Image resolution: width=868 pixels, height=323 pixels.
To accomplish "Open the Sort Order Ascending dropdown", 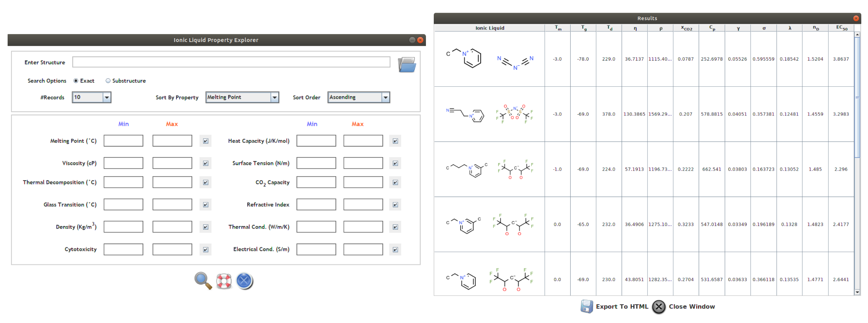I will (385, 97).
